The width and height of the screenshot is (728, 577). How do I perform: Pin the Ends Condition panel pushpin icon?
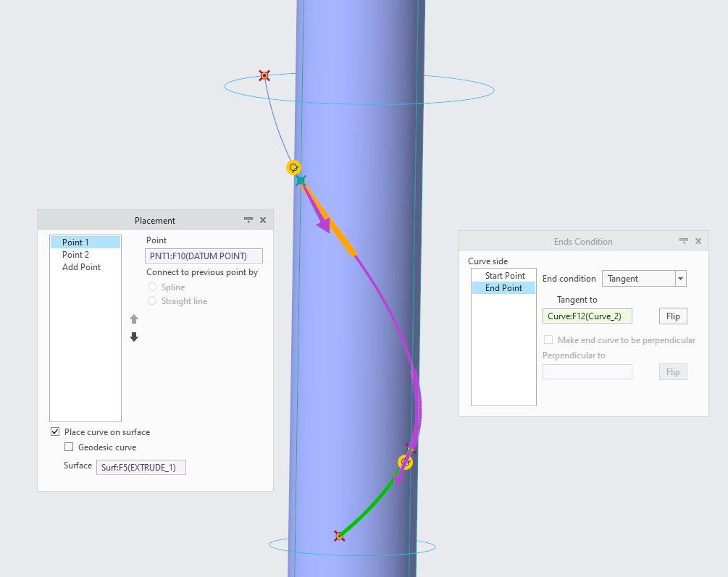[x=683, y=241]
